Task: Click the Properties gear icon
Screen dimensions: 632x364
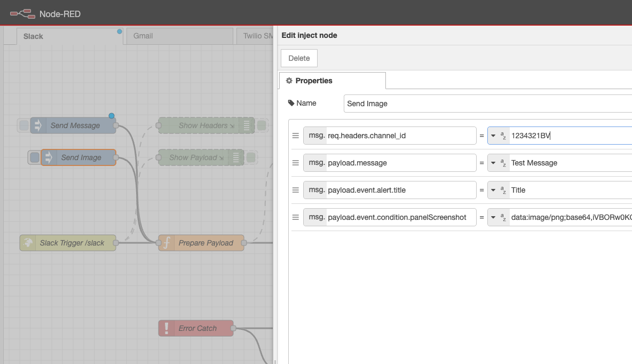Action: pyautogui.click(x=289, y=81)
